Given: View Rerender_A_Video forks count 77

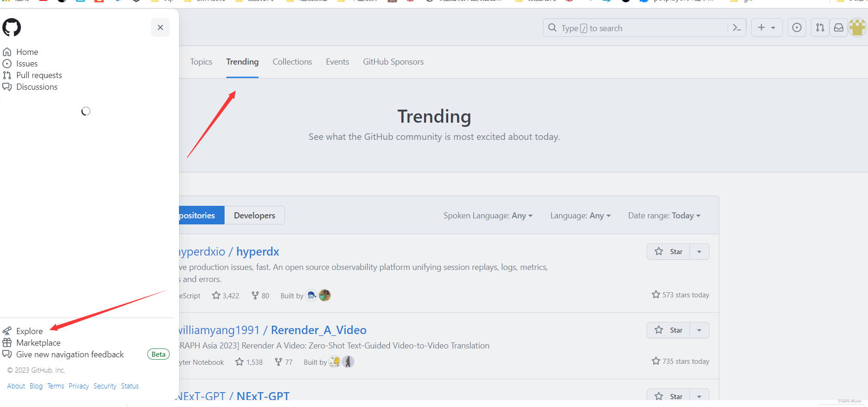Looking at the screenshot, I should point(284,362).
